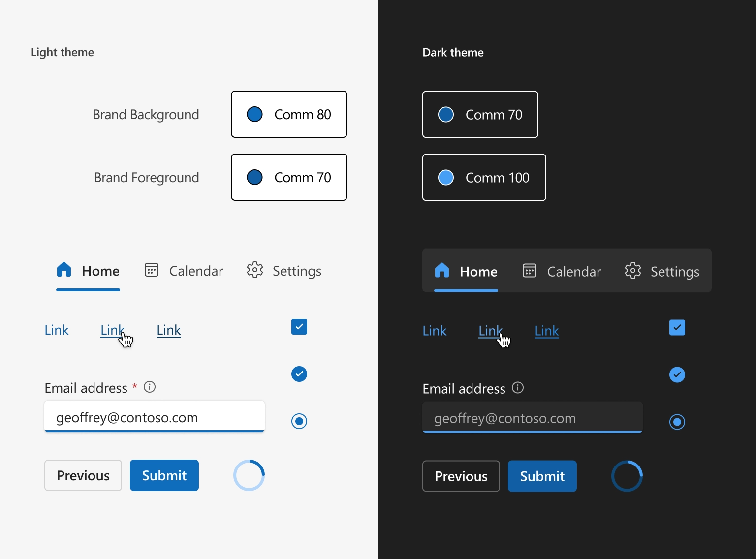
Task: Open the Calendar icon in dark theme
Action: (529, 270)
